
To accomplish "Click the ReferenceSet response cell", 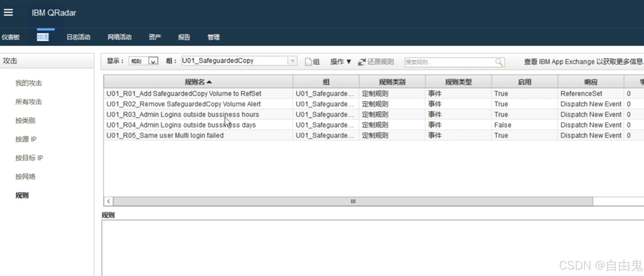I will [581, 94].
